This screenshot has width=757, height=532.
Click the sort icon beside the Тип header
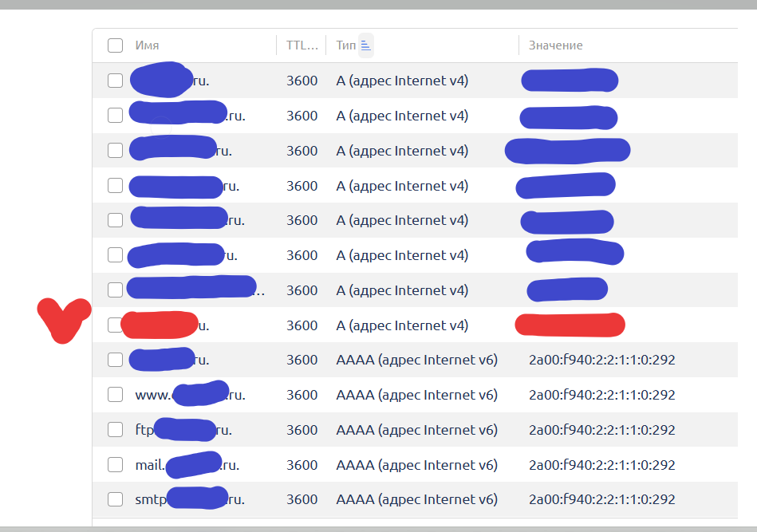point(366,45)
